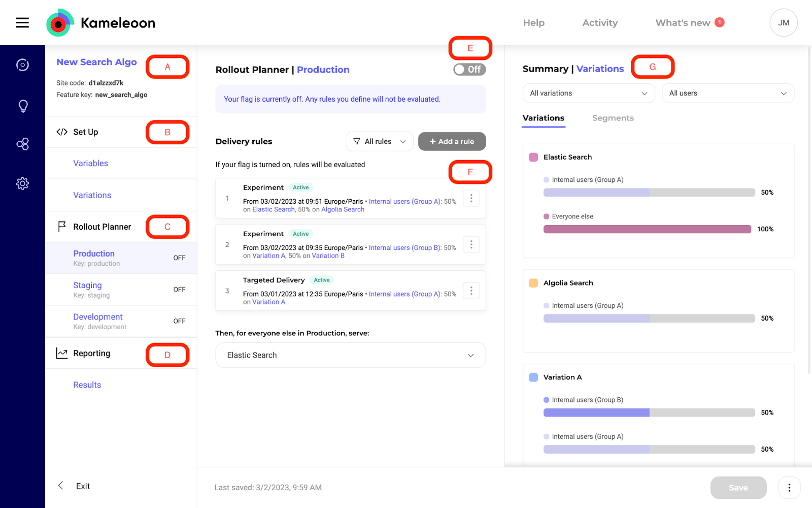Viewport: 812px width, 508px height.
Task: Click the Save button
Action: 738,488
